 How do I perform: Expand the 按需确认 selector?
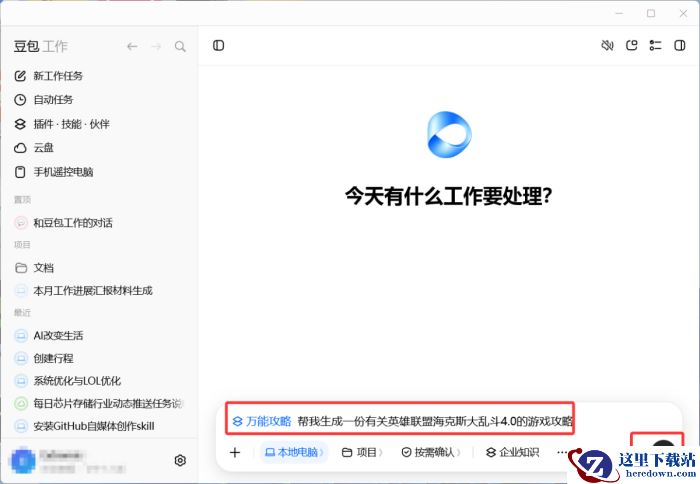point(430,452)
